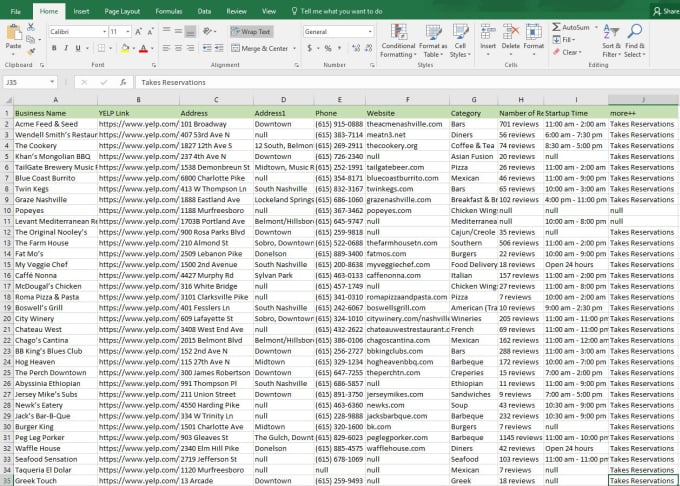Image resolution: width=680 pixels, height=486 pixels.
Task: Open the Merge & Center dropdown arrow
Action: [x=294, y=49]
